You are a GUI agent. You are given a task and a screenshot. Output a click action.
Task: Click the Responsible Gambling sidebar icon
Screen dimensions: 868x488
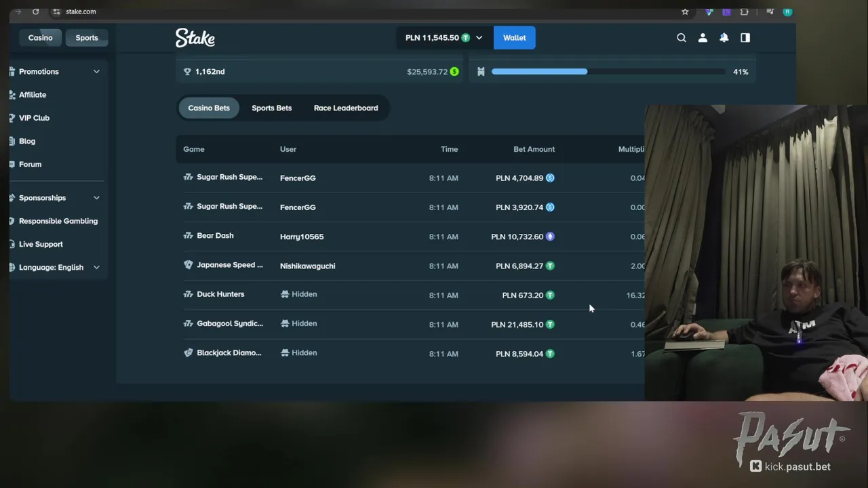tap(12, 221)
